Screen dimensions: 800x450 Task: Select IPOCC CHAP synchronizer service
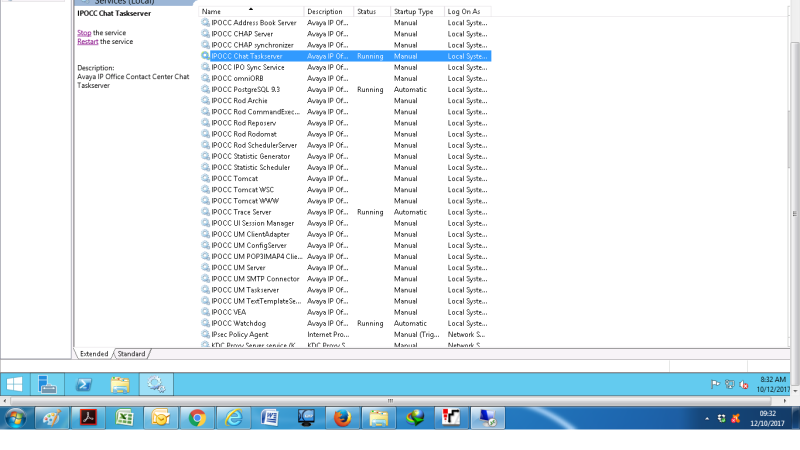[345, 45]
